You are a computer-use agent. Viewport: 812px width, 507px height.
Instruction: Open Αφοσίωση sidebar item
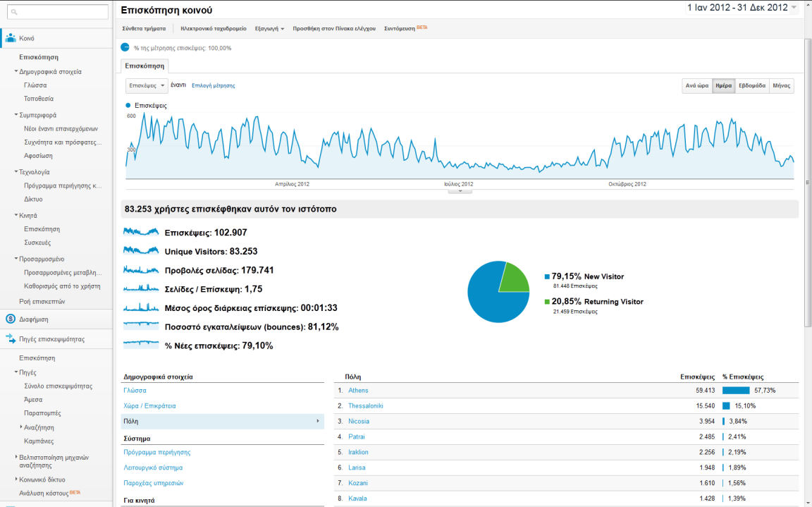point(38,155)
